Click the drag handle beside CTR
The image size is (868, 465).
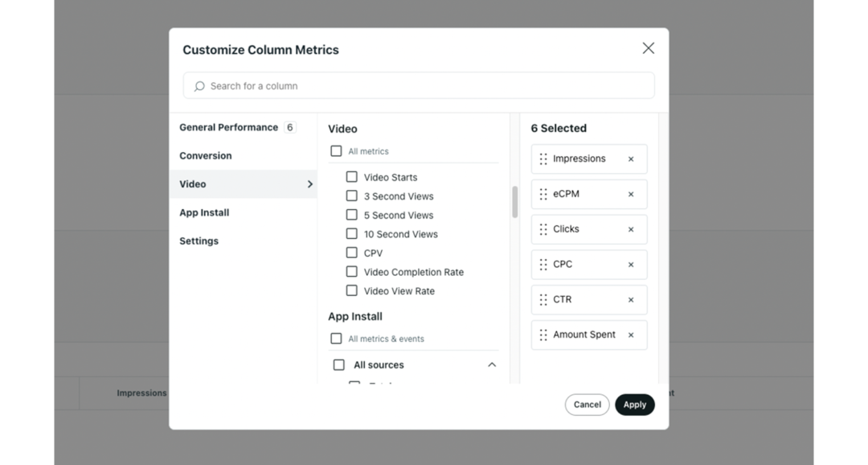543,300
